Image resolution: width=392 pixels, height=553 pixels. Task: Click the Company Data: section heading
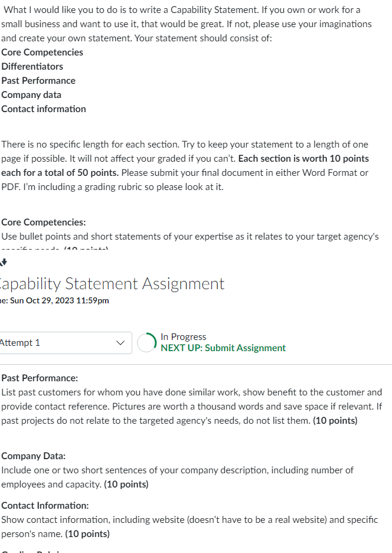point(34,456)
